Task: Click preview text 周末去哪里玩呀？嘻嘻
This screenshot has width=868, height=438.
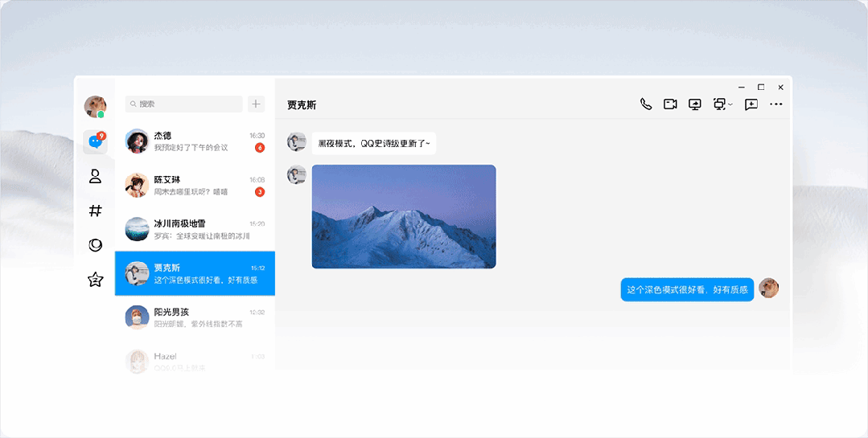Action: [191, 192]
